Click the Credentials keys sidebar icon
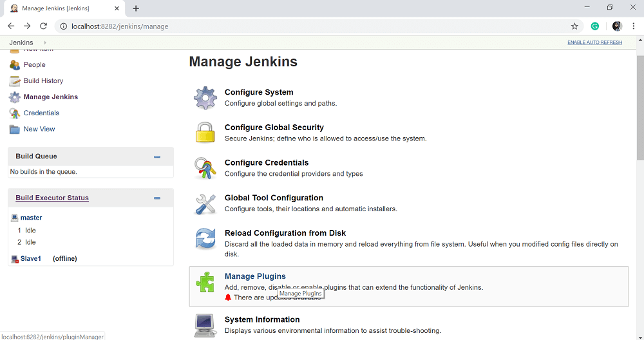The image size is (644, 340). (x=14, y=113)
